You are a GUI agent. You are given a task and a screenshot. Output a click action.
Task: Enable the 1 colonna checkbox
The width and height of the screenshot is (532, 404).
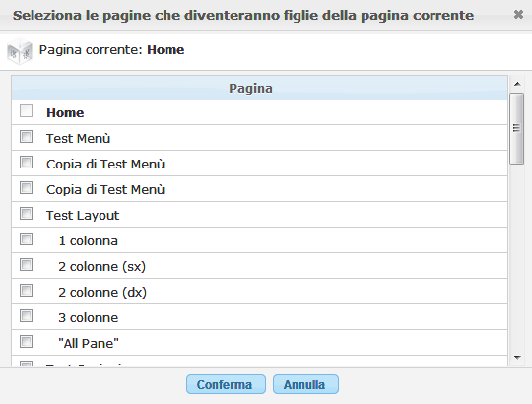(x=27, y=239)
